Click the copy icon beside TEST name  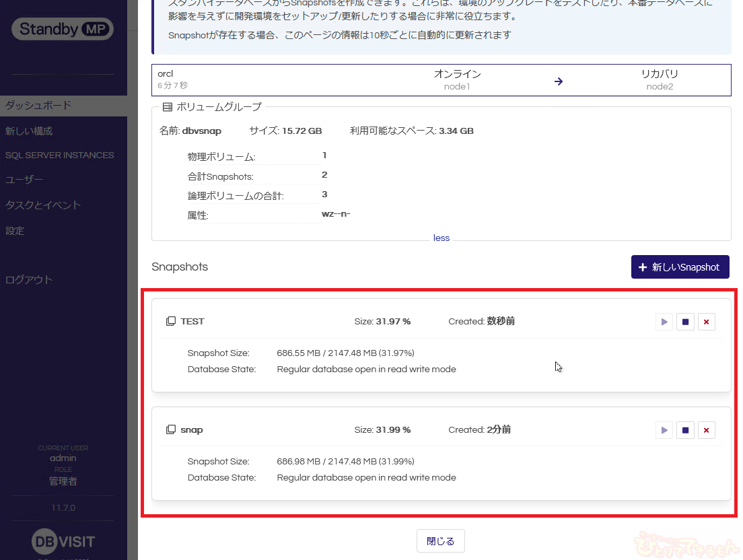171,322
